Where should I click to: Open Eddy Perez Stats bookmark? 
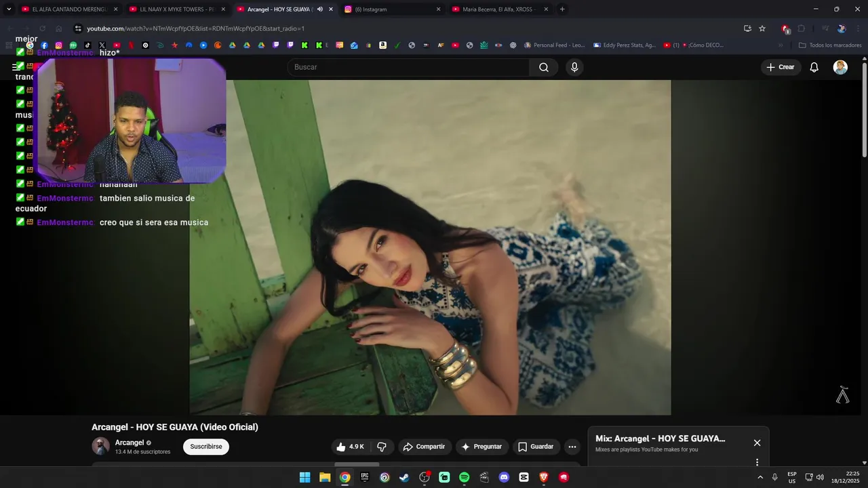point(625,45)
